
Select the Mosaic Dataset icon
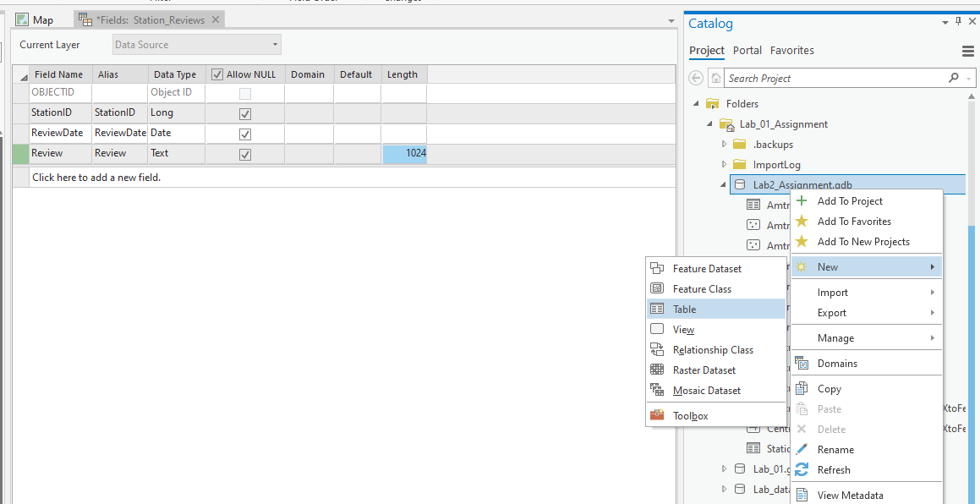tap(657, 390)
